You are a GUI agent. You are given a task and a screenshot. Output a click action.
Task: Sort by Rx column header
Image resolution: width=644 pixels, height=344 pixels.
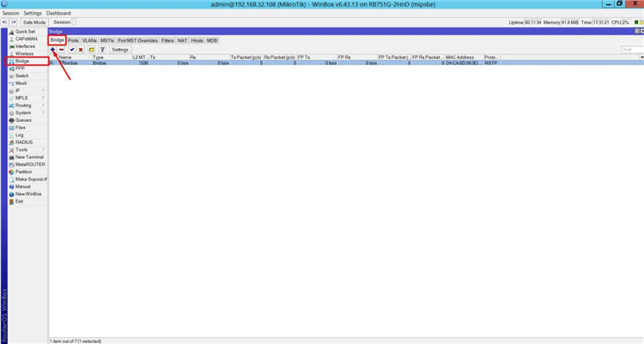(x=209, y=57)
